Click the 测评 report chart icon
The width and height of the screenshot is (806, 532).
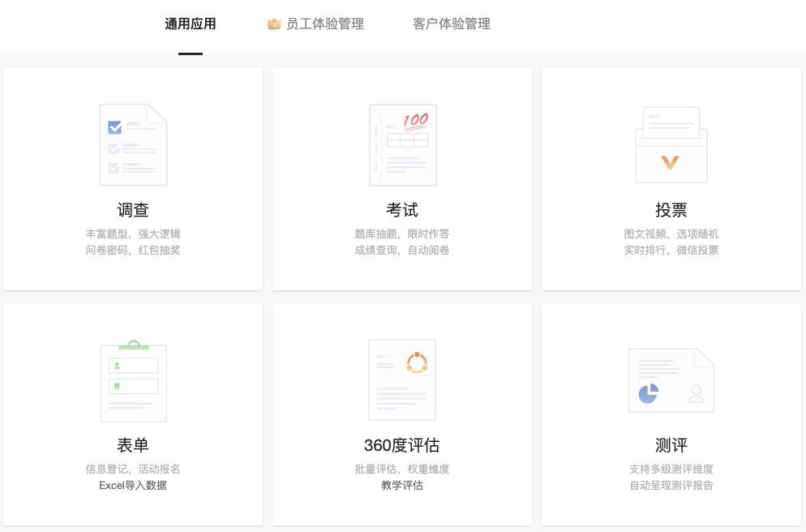click(671, 380)
